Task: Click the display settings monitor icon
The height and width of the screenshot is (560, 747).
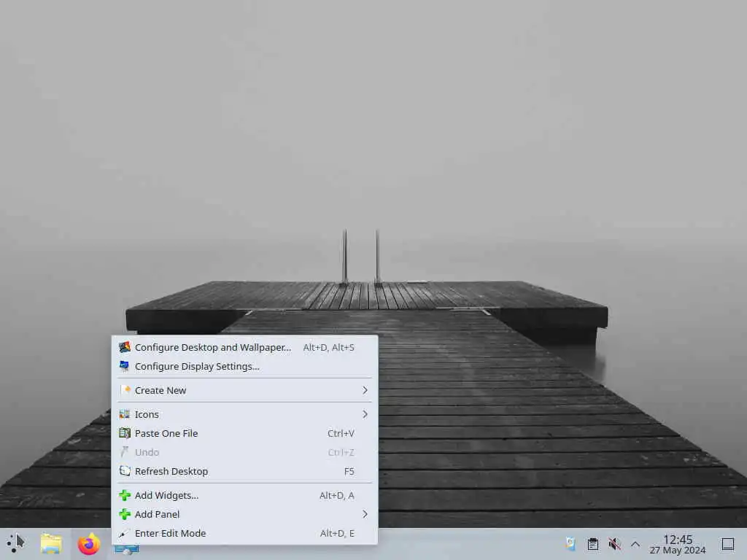Action: (x=125, y=366)
